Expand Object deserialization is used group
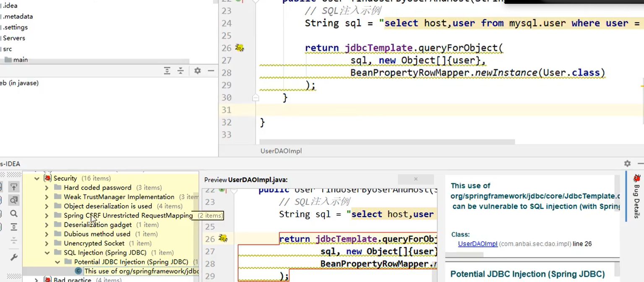 pos(47,206)
